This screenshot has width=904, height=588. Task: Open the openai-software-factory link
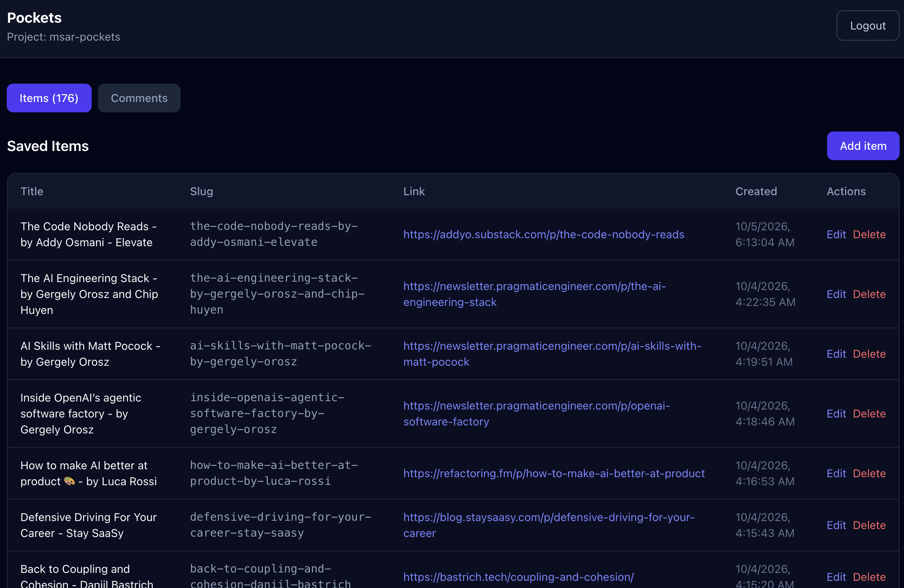tap(537, 414)
